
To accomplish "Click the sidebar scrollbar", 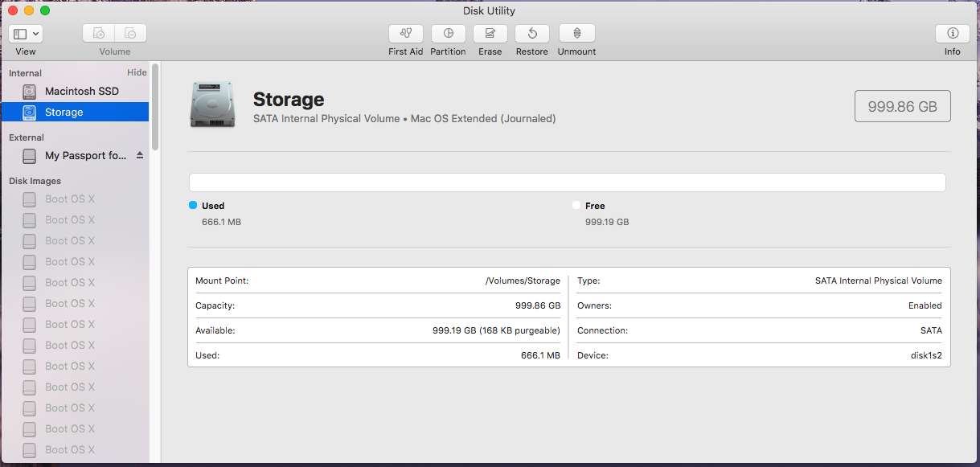I will click(155, 106).
